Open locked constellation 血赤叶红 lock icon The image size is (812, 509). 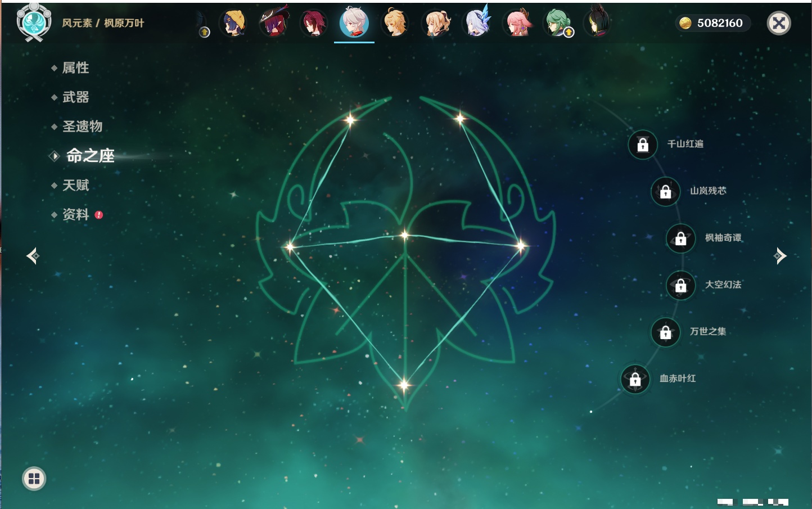(x=635, y=379)
